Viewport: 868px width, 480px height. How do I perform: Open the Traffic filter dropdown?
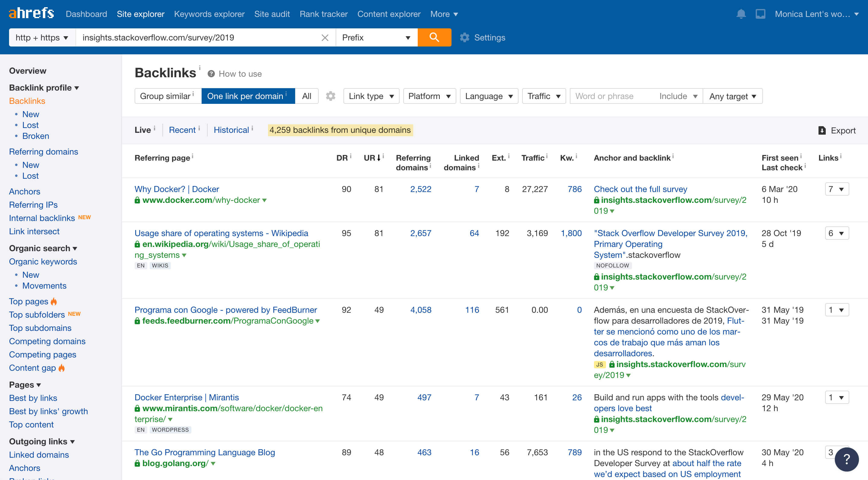point(544,96)
